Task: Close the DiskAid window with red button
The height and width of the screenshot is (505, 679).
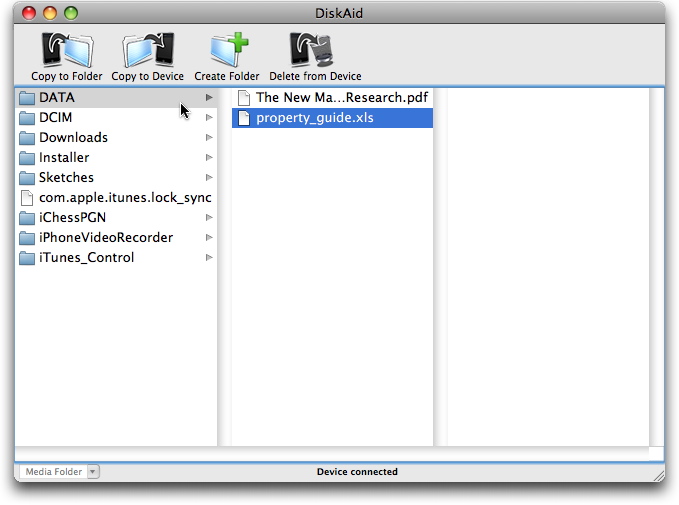Action: point(29,13)
